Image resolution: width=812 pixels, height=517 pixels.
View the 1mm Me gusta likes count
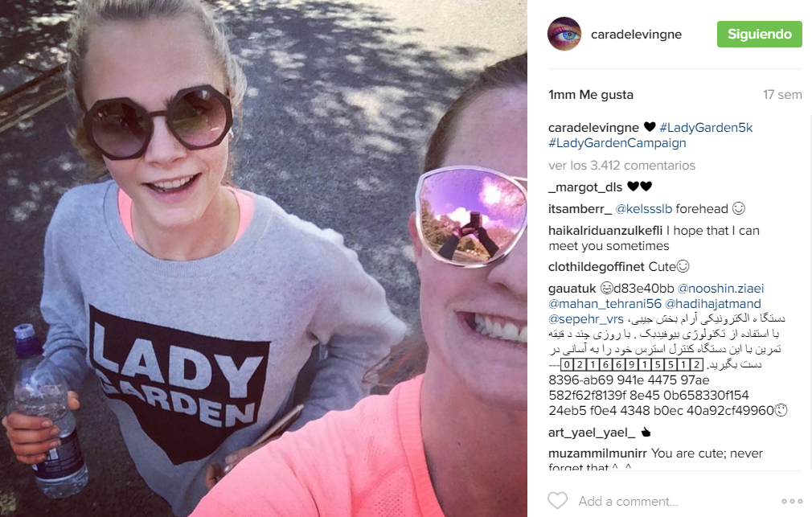point(591,95)
